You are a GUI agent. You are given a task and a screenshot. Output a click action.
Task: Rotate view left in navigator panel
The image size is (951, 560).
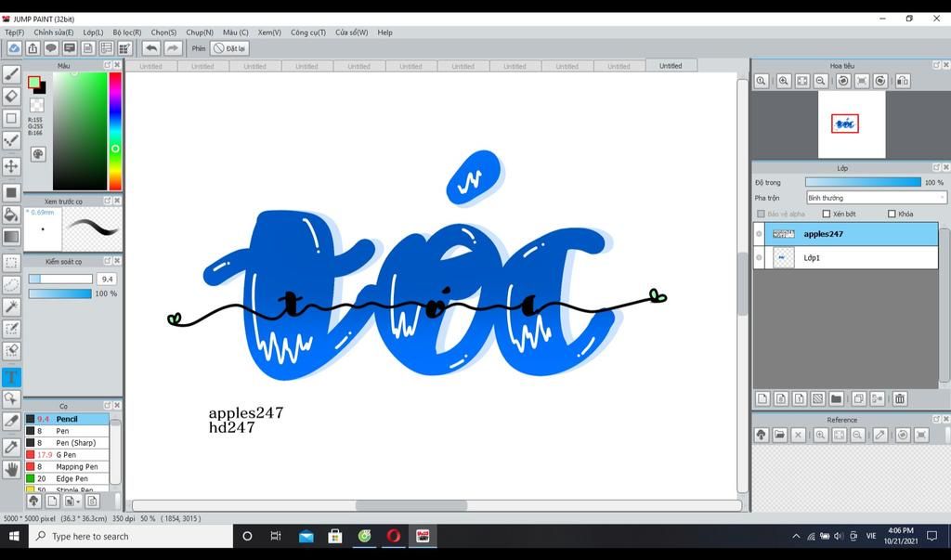843,81
